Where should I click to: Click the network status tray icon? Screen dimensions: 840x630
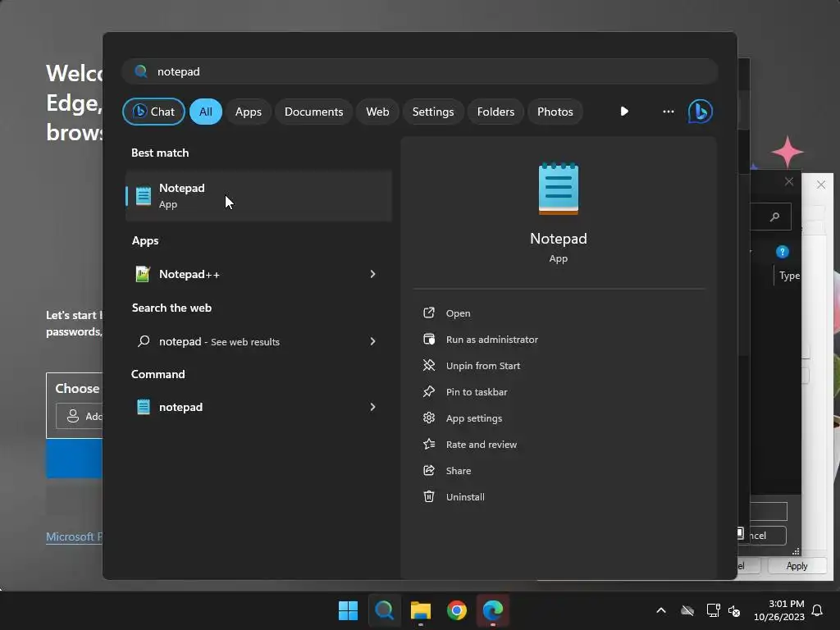[x=713, y=610]
